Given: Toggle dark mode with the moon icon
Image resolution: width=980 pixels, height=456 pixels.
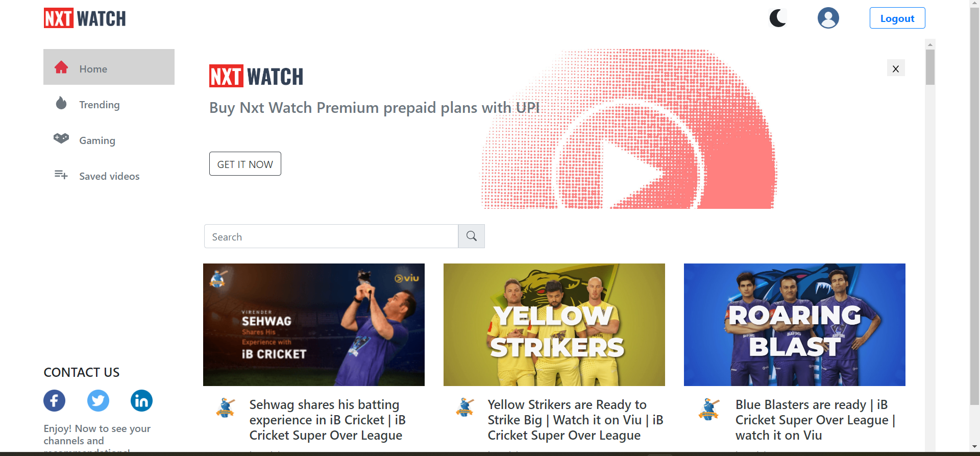Looking at the screenshot, I should [778, 18].
